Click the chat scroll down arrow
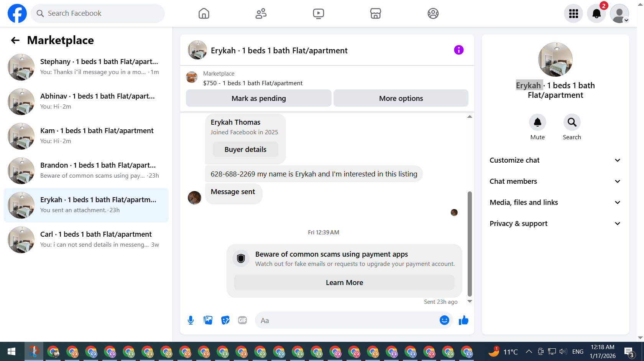 coord(470,302)
